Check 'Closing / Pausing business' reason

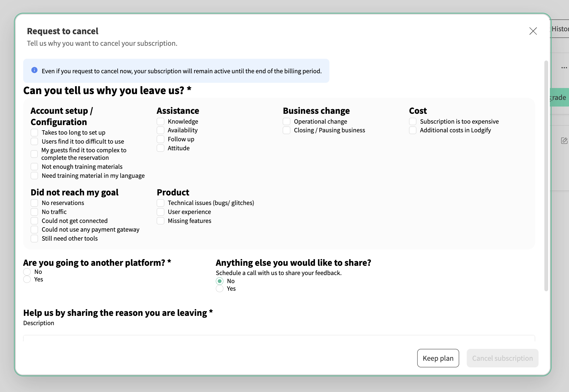point(287,130)
